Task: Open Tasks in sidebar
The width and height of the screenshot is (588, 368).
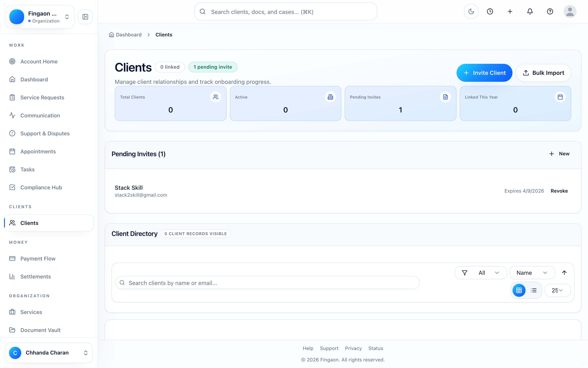Action: 49,169
